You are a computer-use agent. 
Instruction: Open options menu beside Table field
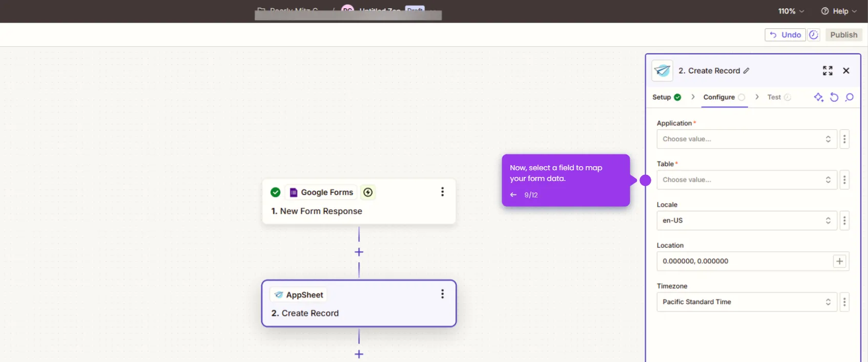pos(844,180)
